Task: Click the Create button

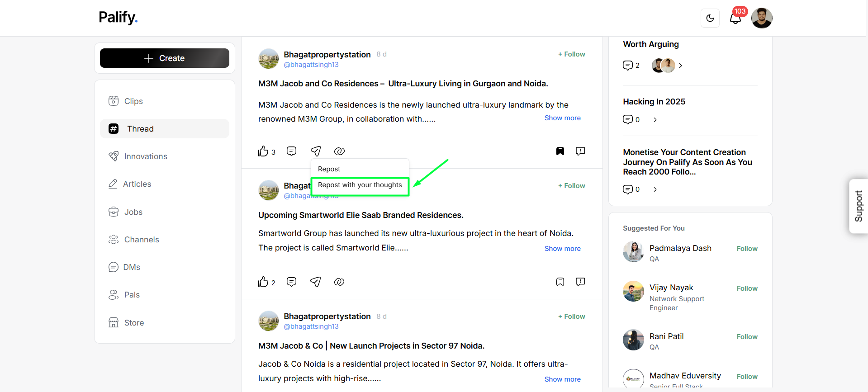Action: pos(165,58)
